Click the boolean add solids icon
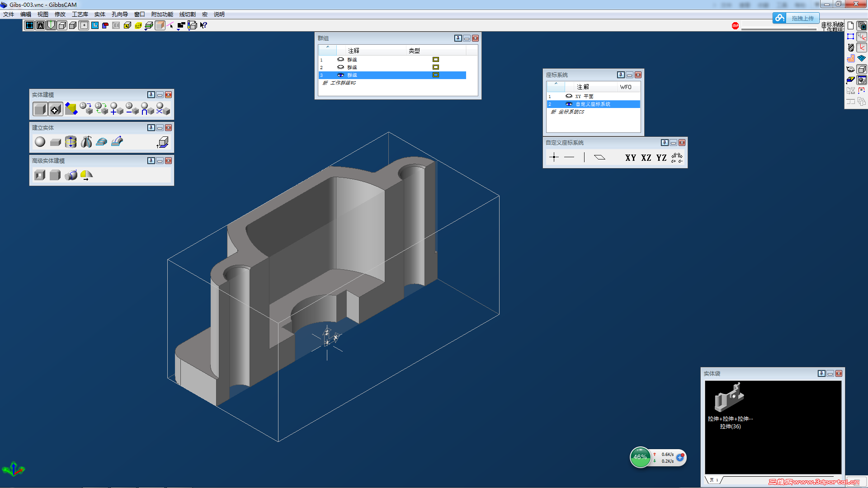The height and width of the screenshot is (488, 868). (117, 109)
